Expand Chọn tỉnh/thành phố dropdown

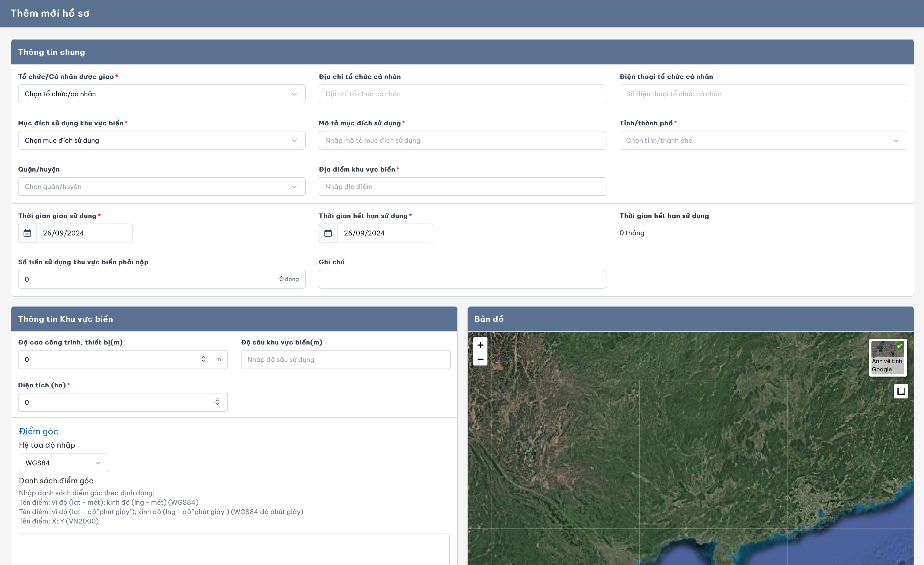(763, 140)
